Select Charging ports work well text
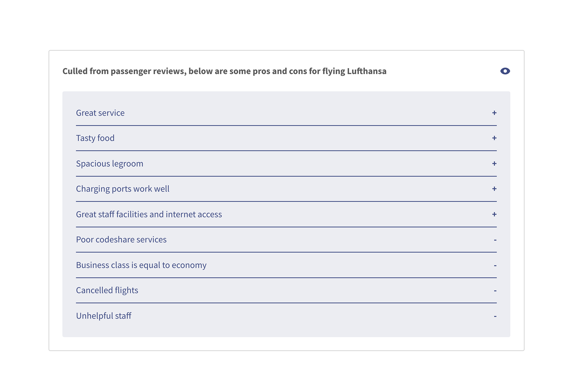This screenshot has width=572, height=392. point(122,189)
